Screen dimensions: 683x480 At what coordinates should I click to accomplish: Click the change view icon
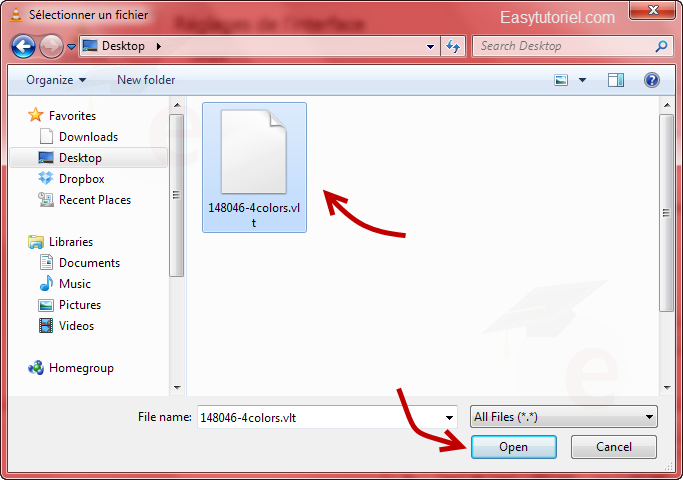(x=561, y=80)
